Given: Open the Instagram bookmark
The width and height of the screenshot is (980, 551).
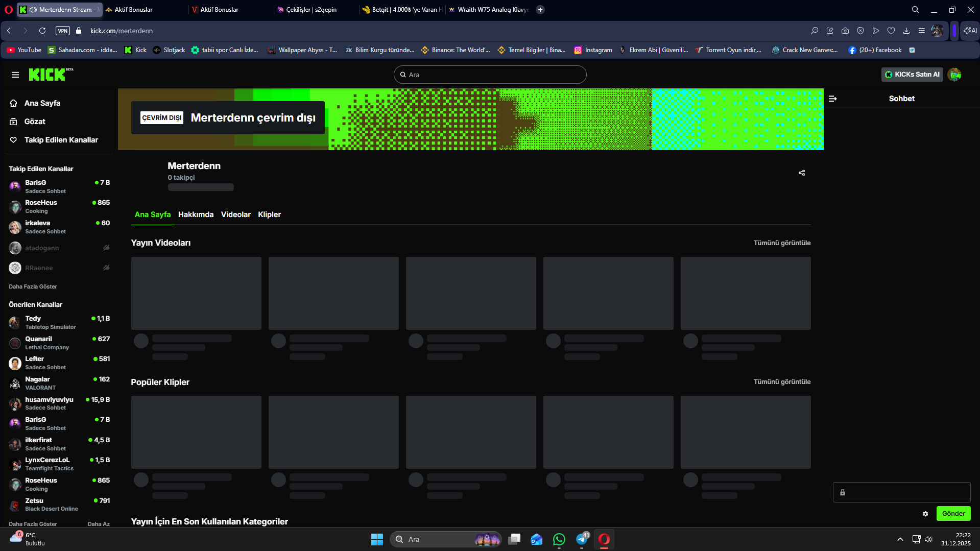Looking at the screenshot, I should 593,50.
